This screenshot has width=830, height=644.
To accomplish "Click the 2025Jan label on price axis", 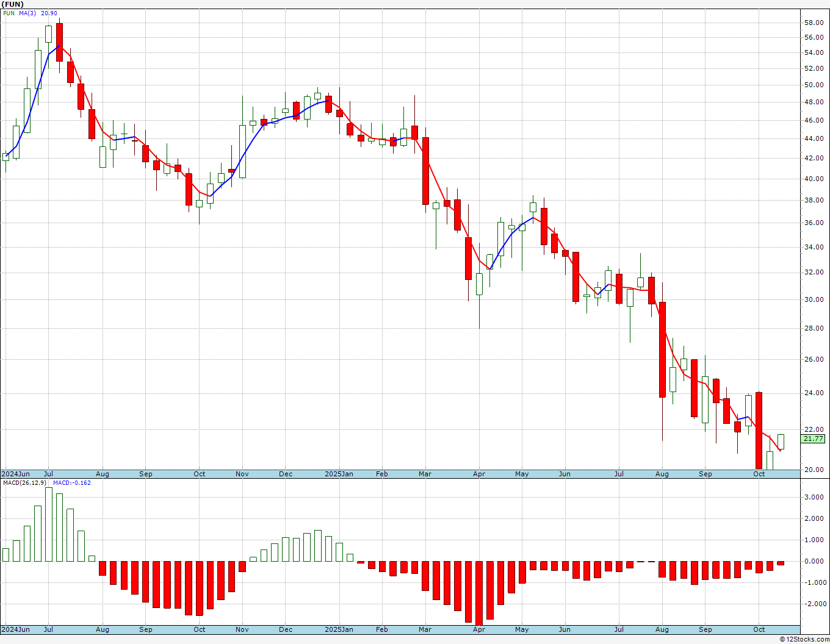I will (339, 474).
